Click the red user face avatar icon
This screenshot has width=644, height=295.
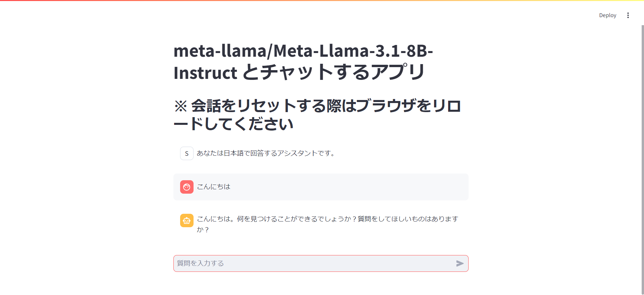click(187, 187)
